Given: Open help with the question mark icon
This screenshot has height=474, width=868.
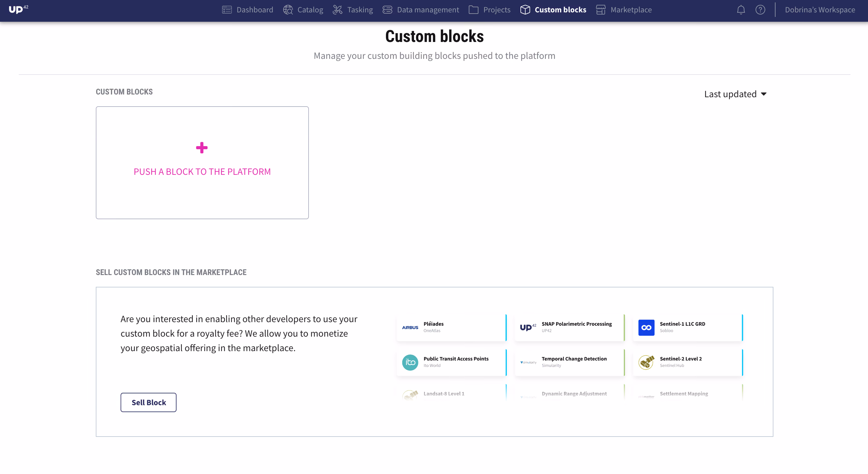Looking at the screenshot, I should point(760,10).
